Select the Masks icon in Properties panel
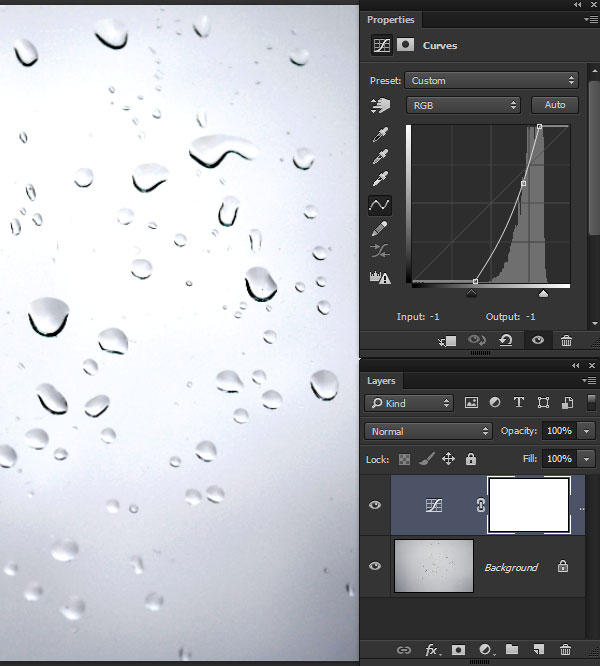The width and height of the screenshot is (600, 666). pyautogui.click(x=405, y=45)
